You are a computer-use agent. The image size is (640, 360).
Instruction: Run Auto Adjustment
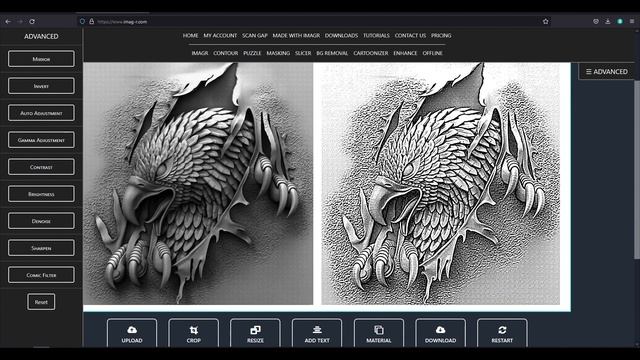click(x=41, y=113)
